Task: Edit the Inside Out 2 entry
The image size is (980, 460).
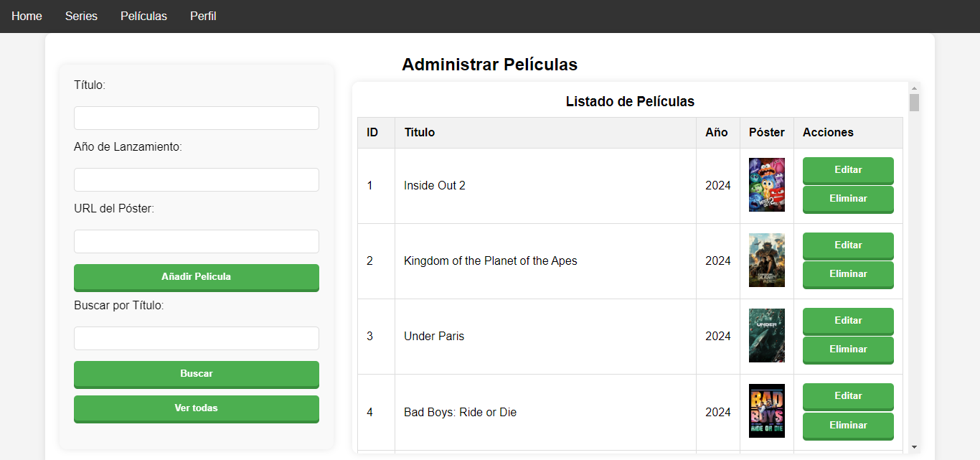Action: [x=848, y=170]
